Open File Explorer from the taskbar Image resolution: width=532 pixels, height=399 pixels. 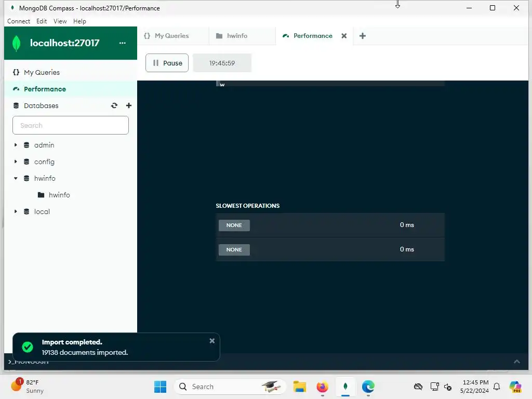coord(300,387)
